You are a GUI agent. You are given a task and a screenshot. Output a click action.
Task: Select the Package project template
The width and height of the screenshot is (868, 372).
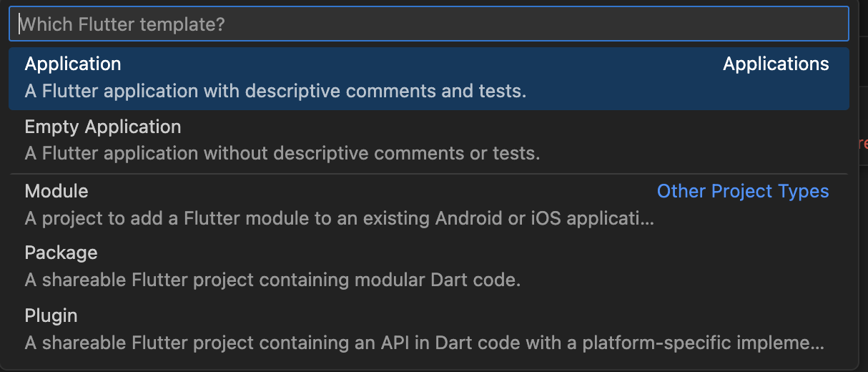(61, 253)
